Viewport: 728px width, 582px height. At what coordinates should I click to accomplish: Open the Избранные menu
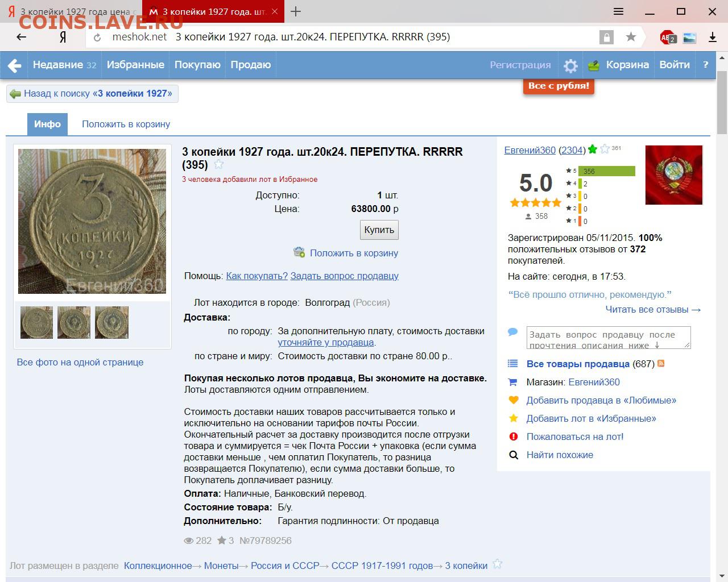click(135, 65)
